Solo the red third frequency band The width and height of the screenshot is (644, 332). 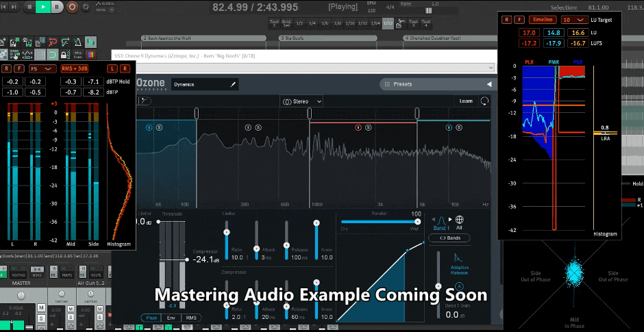(367, 127)
